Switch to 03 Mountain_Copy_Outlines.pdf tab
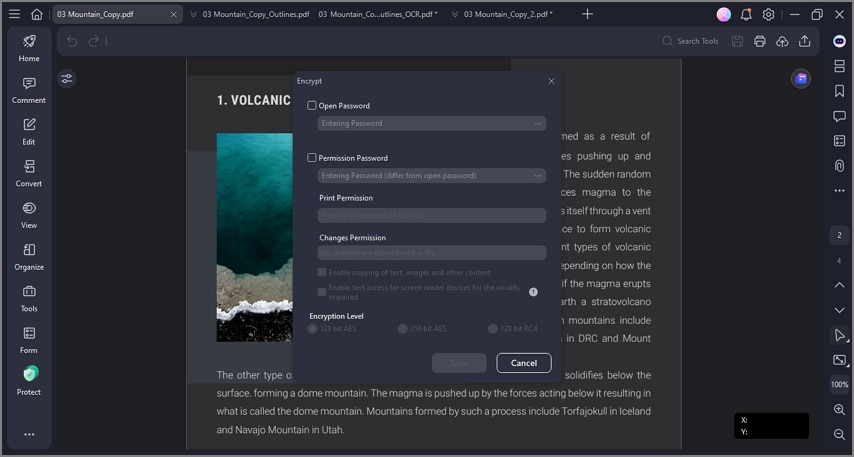Viewport: 854px width, 457px height. (255, 15)
